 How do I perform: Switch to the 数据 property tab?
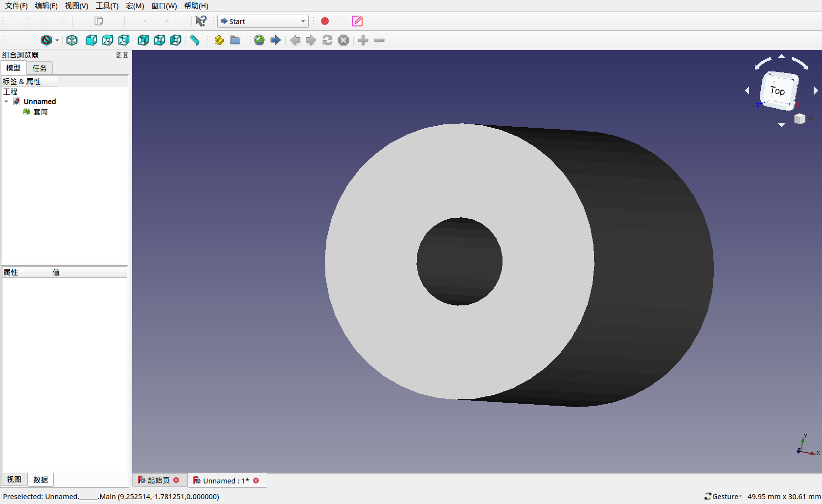(x=41, y=480)
